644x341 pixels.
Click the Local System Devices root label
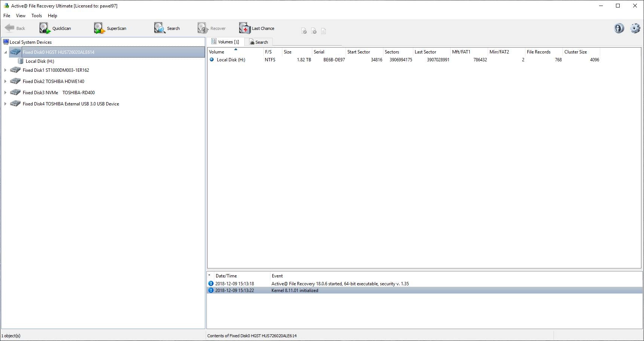click(31, 42)
